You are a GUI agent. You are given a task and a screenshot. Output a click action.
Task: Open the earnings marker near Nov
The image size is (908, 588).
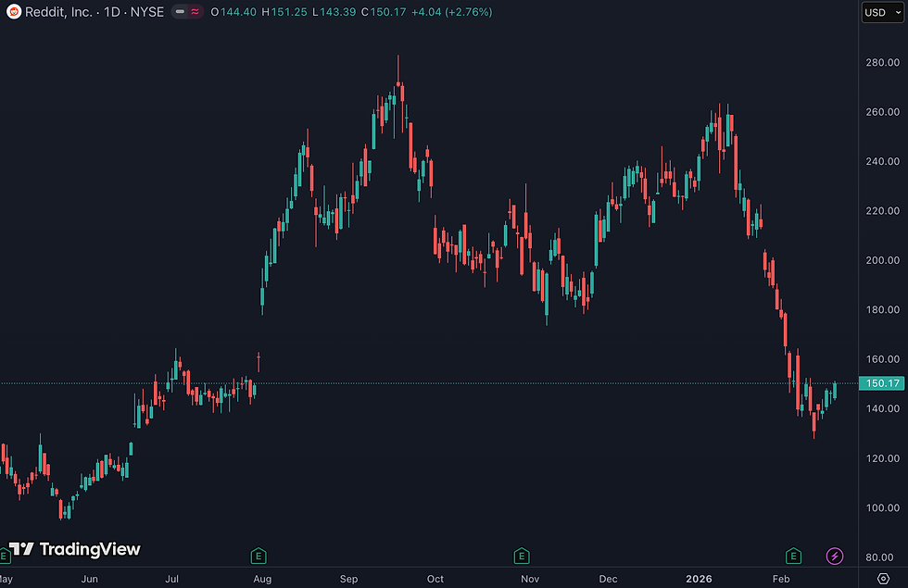pyautogui.click(x=521, y=557)
